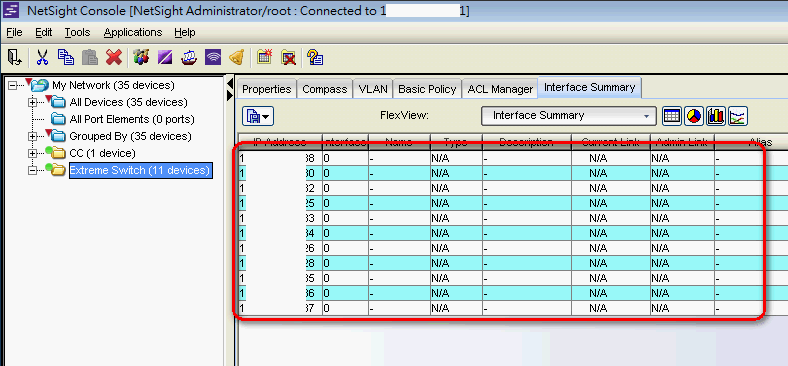Screen dimensions: 788x366
Task: Open the Help menu
Action: [x=185, y=33]
